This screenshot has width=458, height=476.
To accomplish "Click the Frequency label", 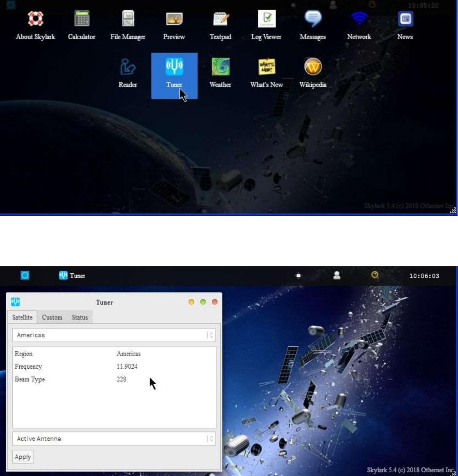I will tap(28, 366).
